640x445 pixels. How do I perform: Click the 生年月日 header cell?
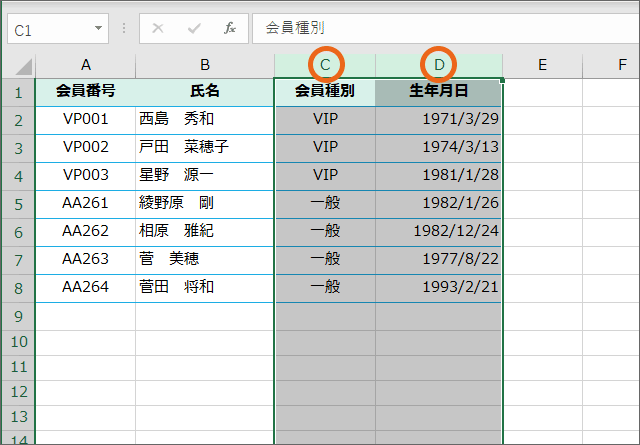click(x=439, y=93)
